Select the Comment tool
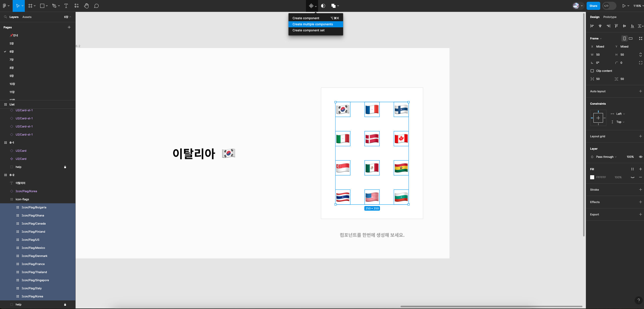 96,6
